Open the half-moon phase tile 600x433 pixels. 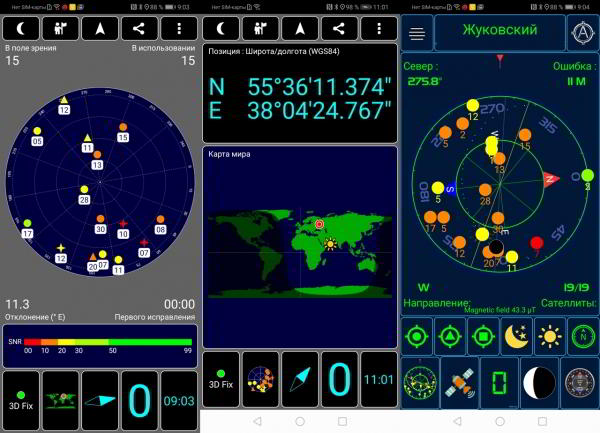pyautogui.click(x=539, y=382)
